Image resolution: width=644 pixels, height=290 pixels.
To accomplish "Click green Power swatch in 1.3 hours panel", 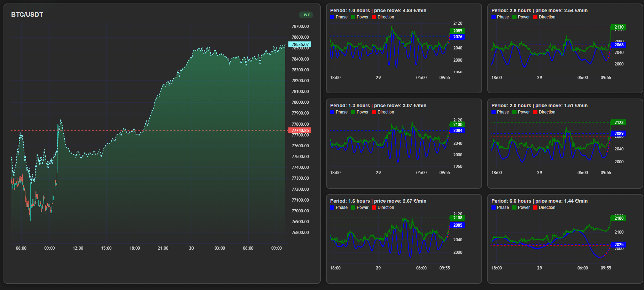I will tap(353, 112).
